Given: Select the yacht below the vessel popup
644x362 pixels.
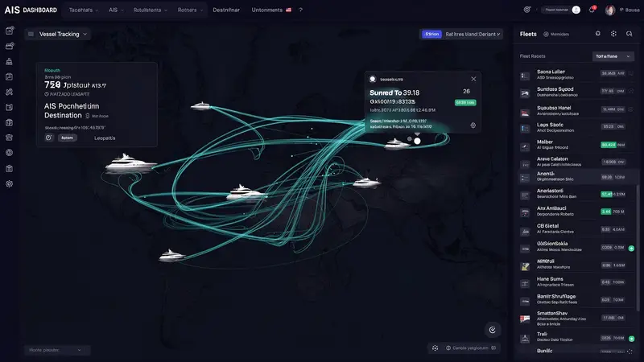Looking at the screenshot, I should click(x=396, y=144).
